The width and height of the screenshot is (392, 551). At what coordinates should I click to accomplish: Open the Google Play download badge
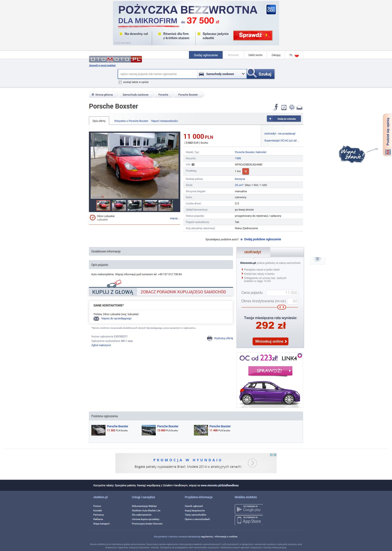coord(249,509)
